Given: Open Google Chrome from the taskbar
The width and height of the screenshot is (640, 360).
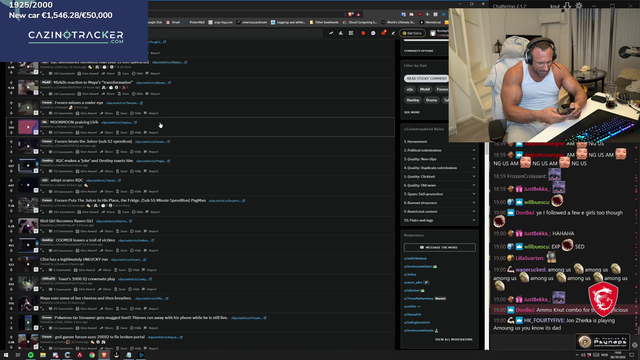Looking at the screenshot, I should (92, 355).
